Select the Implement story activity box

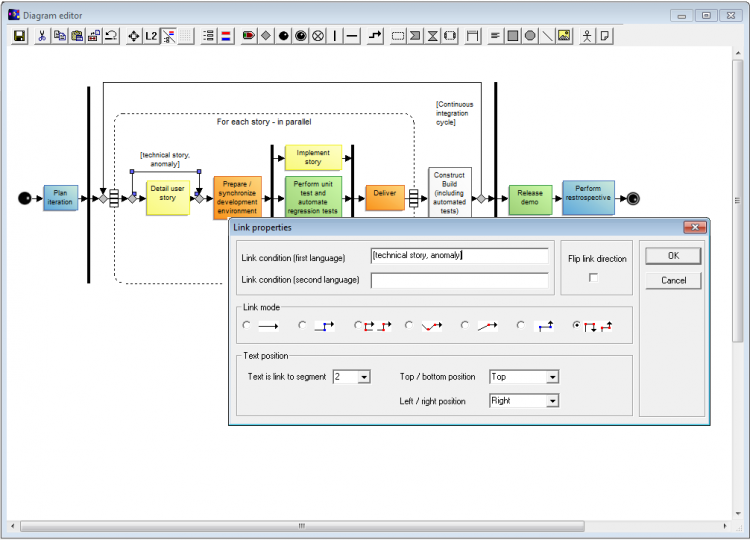(313, 157)
